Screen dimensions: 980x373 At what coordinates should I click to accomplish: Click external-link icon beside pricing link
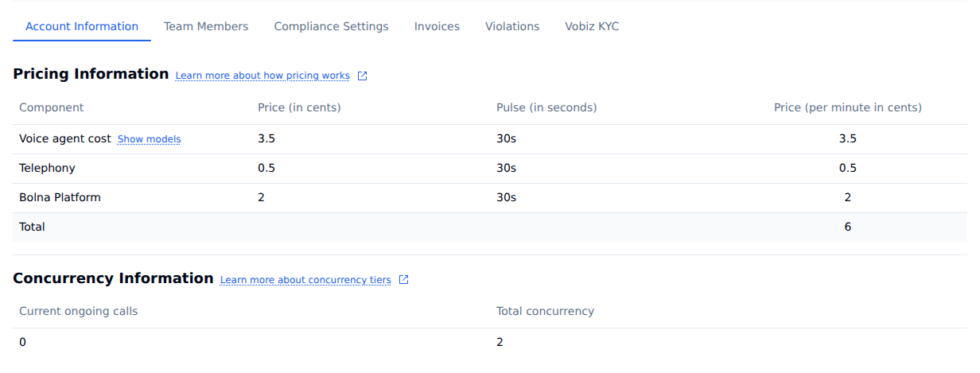(x=363, y=76)
